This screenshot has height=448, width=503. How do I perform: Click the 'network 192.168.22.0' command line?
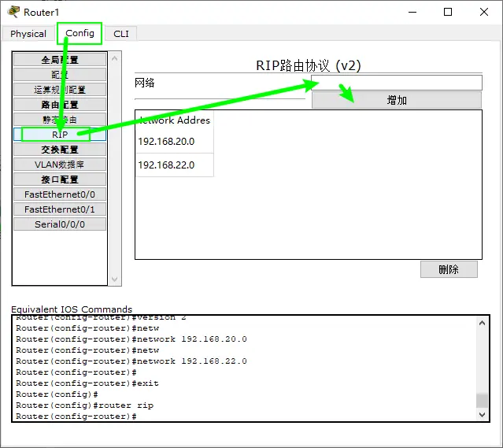pyautogui.click(x=131, y=361)
